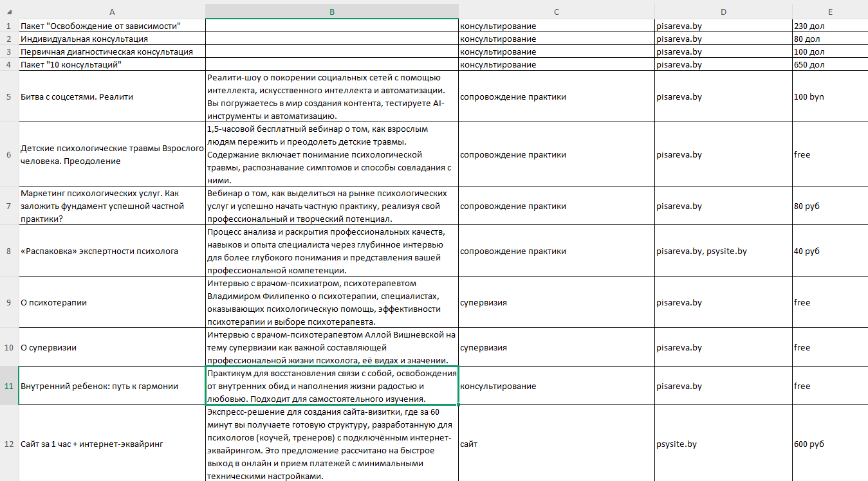Viewport: 868px width, 481px height.
Task: Select column D header
Action: point(723,12)
